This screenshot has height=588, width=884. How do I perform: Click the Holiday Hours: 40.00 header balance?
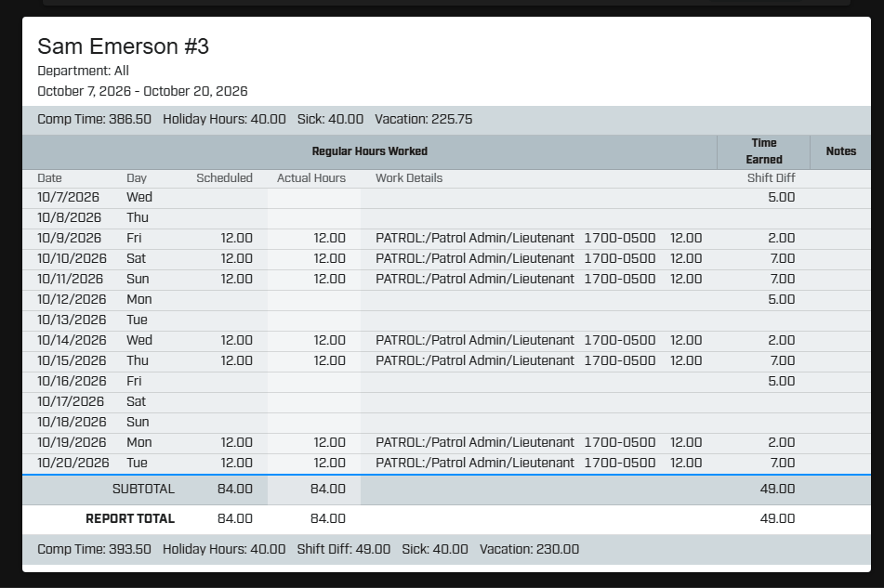(x=224, y=120)
